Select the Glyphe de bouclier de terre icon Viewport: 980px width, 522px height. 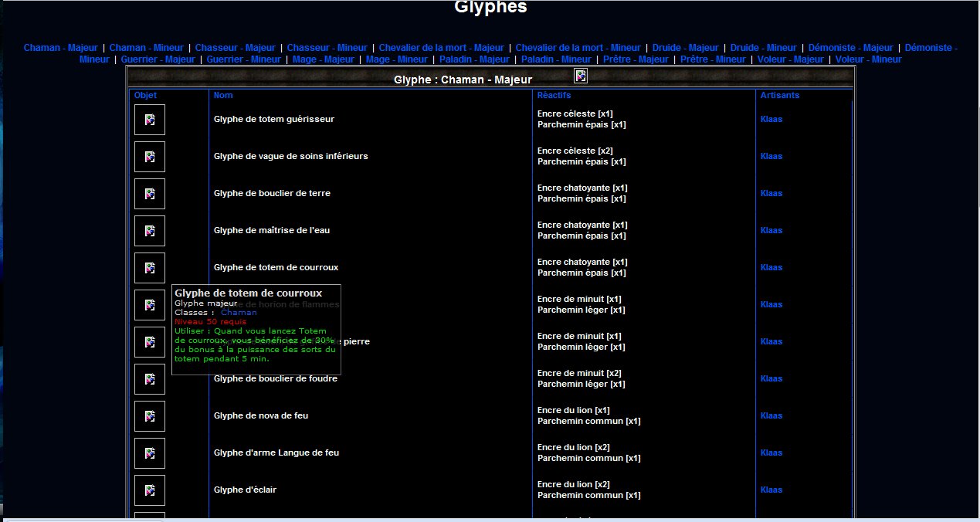[149, 194]
